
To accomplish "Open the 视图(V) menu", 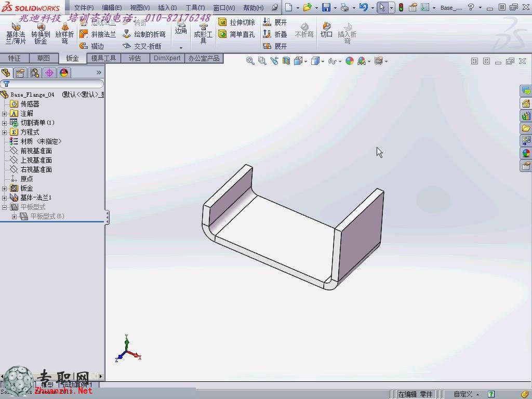I will pyautogui.click(x=140, y=7).
